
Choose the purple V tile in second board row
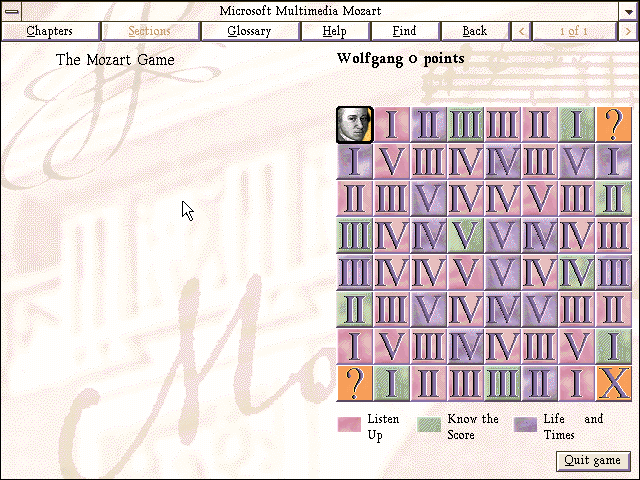(x=576, y=162)
